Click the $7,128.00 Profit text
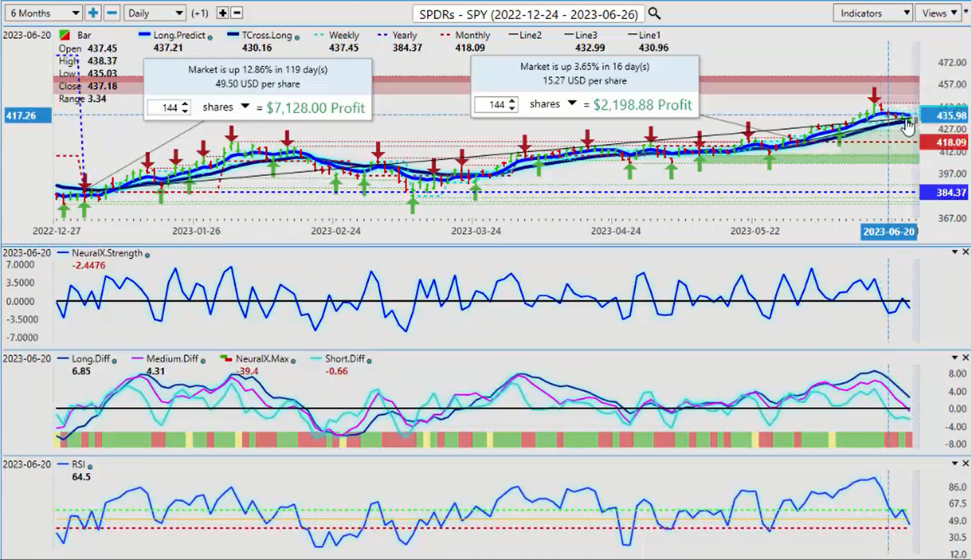The image size is (971, 560). [315, 108]
